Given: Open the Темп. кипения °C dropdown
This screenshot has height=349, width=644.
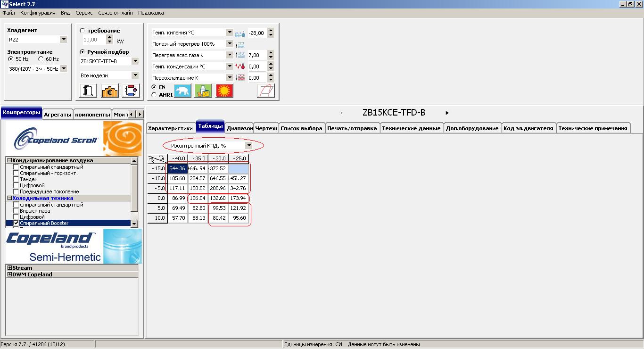Looking at the screenshot, I should click(229, 33).
